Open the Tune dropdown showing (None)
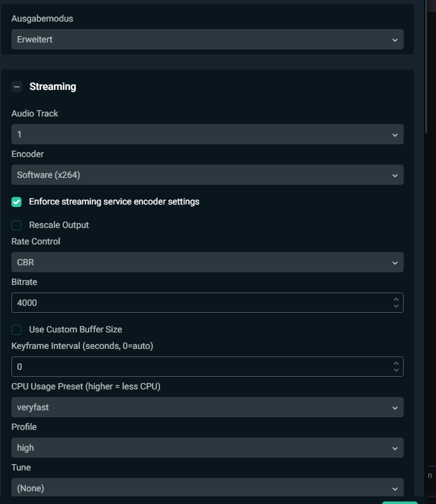The height and width of the screenshot is (504, 436). [x=207, y=488]
